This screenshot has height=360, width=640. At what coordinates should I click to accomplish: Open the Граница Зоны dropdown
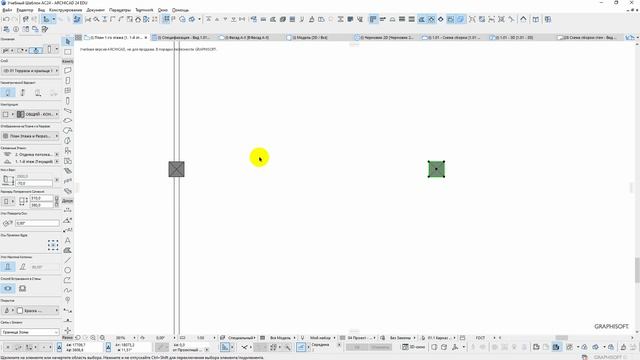(30, 332)
